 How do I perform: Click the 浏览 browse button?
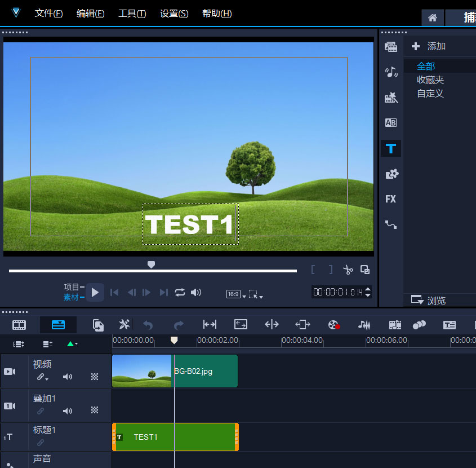click(429, 301)
